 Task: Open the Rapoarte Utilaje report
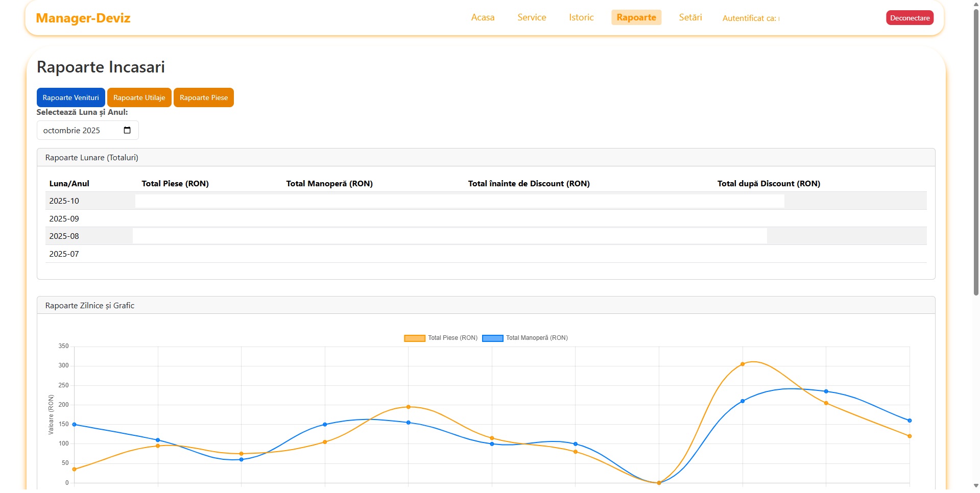coord(139,97)
